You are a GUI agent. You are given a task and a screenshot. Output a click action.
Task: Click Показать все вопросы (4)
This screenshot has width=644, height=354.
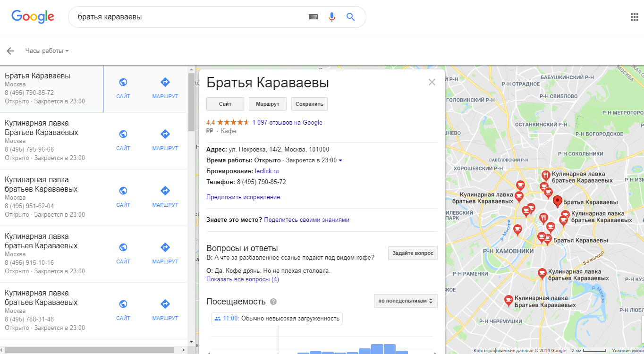[243, 279]
